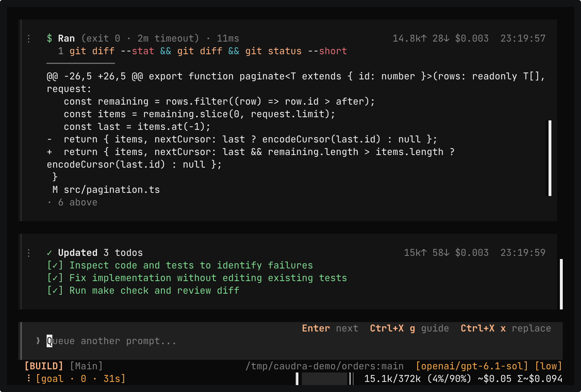Click the green checkmark beside Updated 3 todos
This screenshot has height=392, width=581.
49,253
